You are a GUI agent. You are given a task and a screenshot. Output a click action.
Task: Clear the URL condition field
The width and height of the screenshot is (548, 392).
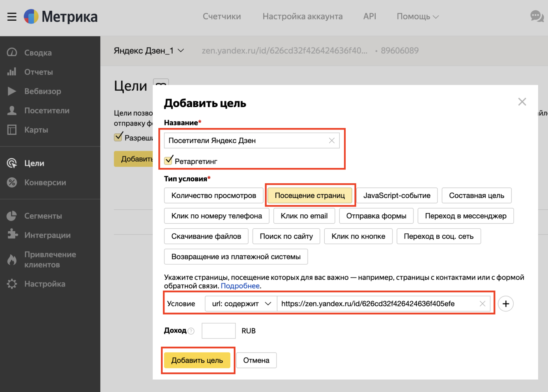[482, 304]
